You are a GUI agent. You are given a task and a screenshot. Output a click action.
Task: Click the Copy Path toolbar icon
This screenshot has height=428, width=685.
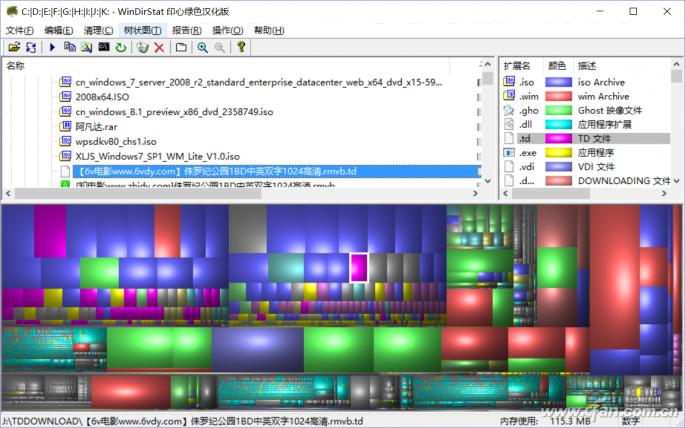(69, 47)
